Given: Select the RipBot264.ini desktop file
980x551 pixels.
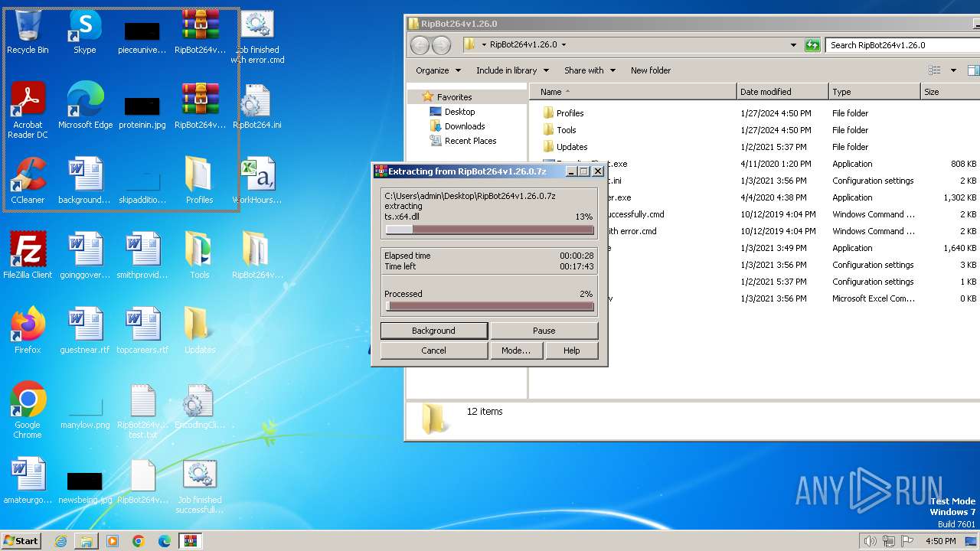Looking at the screenshot, I should pos(256,106).
